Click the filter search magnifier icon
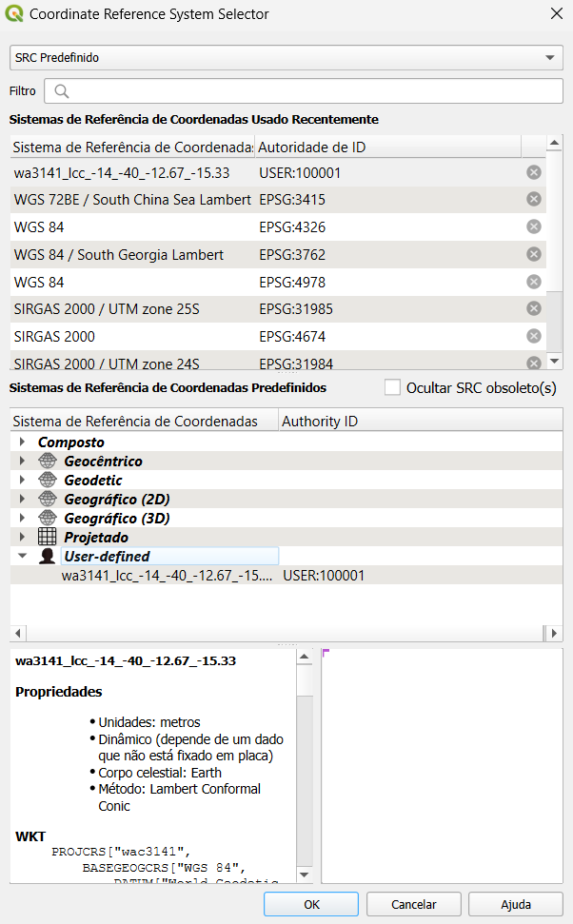 pyautogui.click(x=61, y=90)
